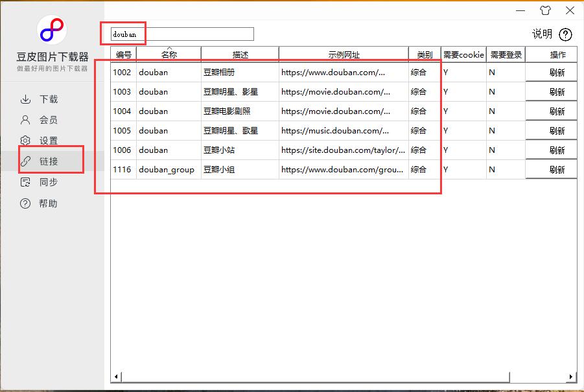Select the cell with number 1003
This screenshot has height=392, width=584.
[124, 91]
